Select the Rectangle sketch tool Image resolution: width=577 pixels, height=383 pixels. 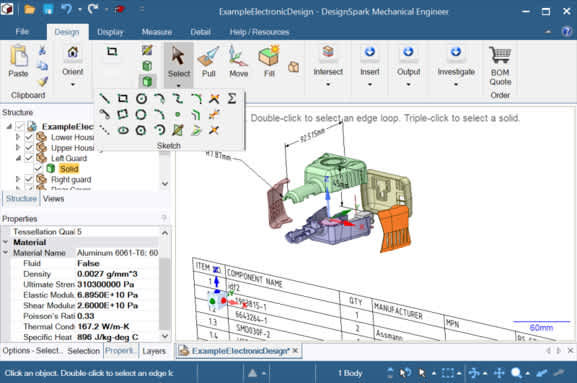[123, 98]
